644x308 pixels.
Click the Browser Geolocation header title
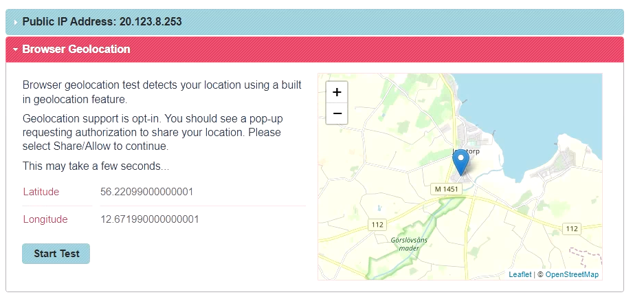(x=76, y=49)
